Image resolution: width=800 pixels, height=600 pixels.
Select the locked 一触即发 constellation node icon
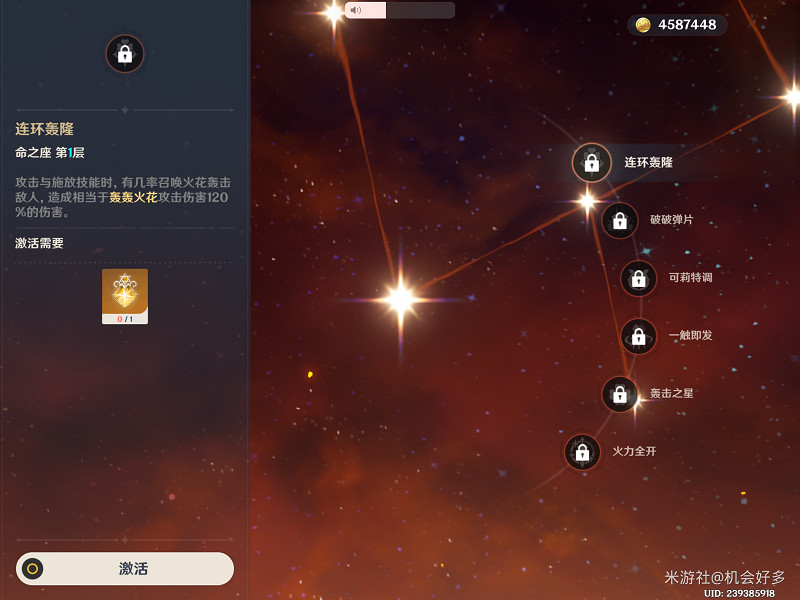638,336
